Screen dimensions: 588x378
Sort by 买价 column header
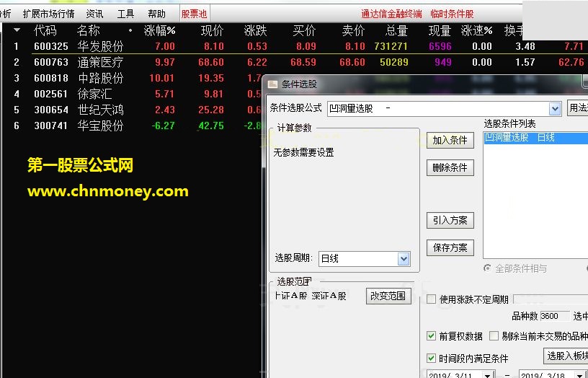tap(304, 30)
